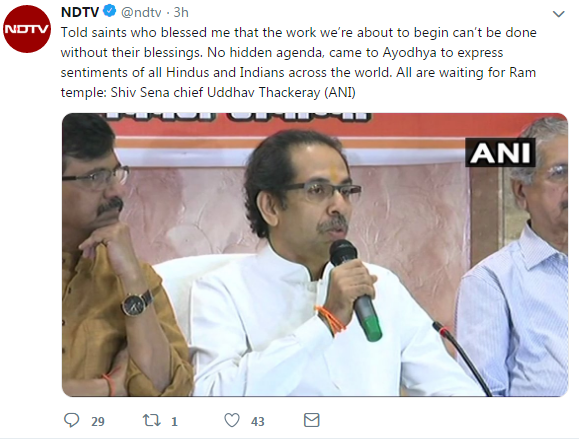Click the blue verified badge
This screenshot has height=445, width=579.
(109, 11)
